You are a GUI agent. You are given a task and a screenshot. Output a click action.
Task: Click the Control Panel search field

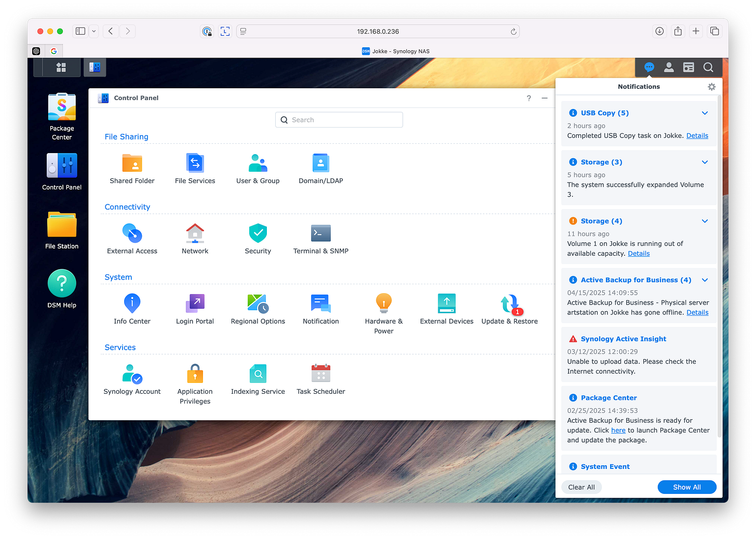339,120
